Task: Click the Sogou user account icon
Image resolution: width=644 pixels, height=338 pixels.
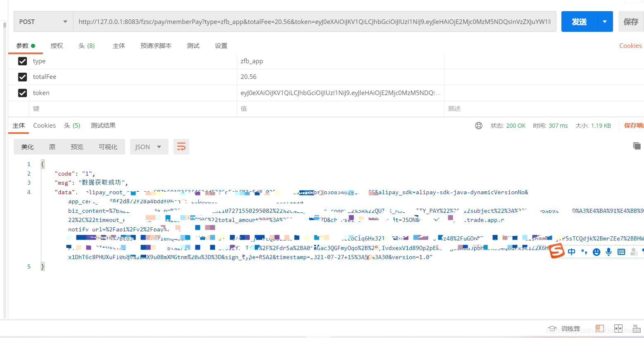Action: coord(634,252)
